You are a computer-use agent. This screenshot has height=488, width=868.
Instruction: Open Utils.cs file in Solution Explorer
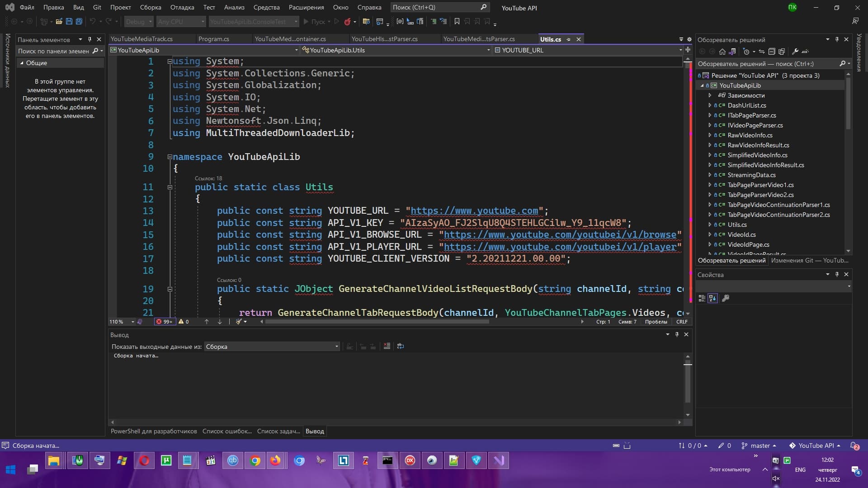click(737, 225)
